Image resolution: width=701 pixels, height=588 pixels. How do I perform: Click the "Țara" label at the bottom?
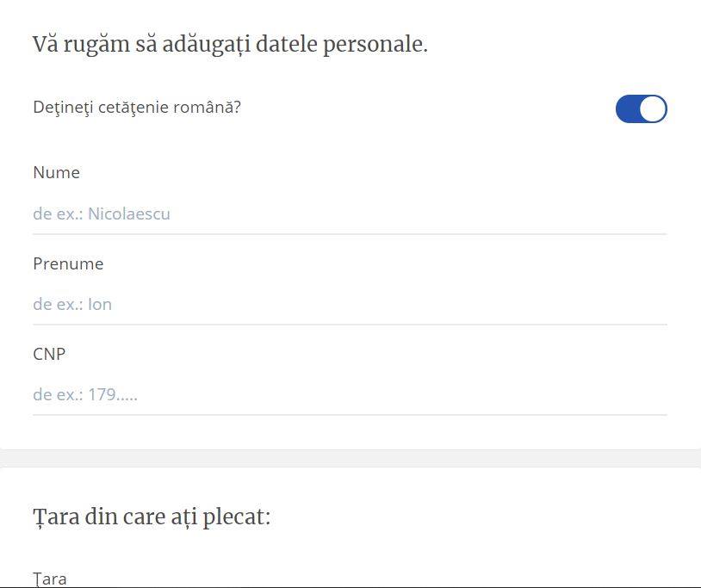point(50,579)
